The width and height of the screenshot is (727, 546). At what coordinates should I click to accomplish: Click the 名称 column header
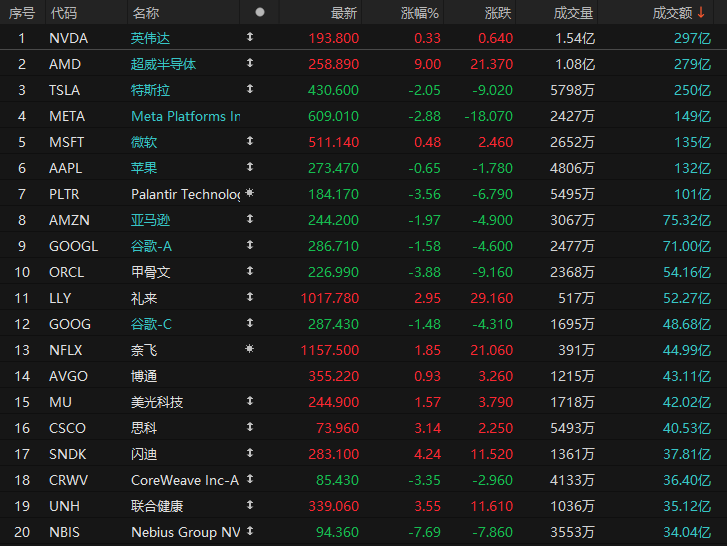pyautogui.click(x=145, y=13)
